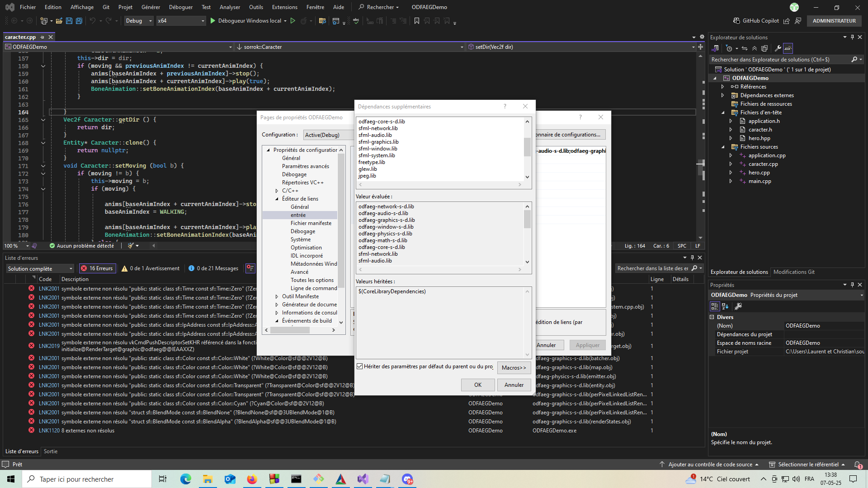Screen dimensions: 868x488
Task: Click Switch Views icon in Solution Explorer
Action: [715, 48]
